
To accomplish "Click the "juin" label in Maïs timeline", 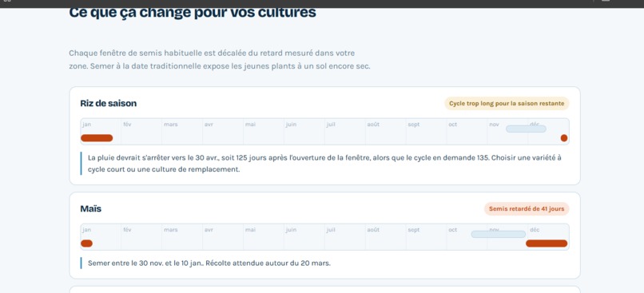I will pyautogui.click(x=291, y=230).
